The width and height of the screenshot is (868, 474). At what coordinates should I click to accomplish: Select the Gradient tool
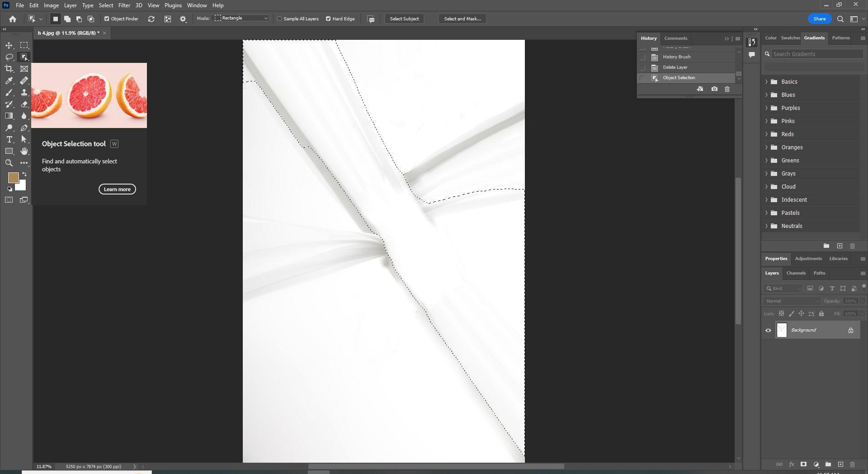tap(9, 116)
